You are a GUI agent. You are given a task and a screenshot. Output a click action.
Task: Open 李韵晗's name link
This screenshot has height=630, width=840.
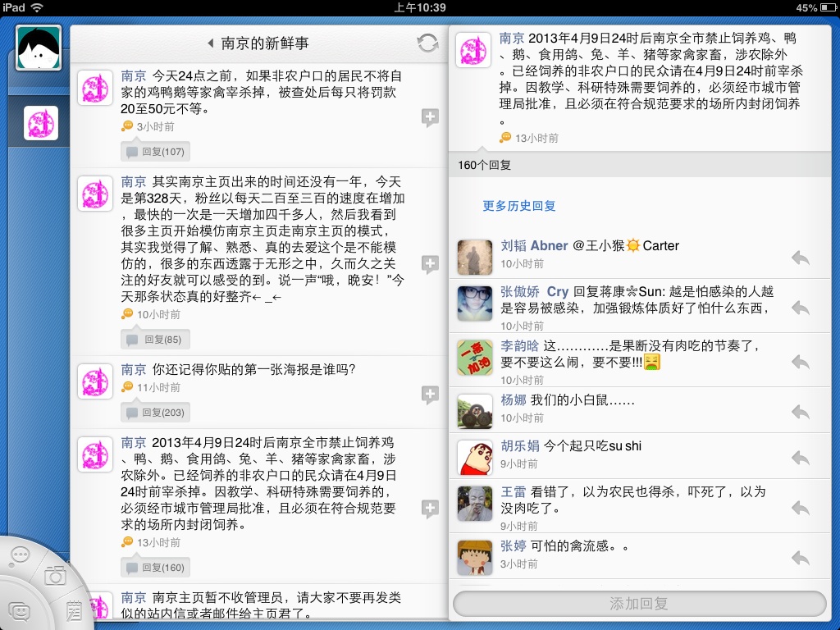(519, 345)
